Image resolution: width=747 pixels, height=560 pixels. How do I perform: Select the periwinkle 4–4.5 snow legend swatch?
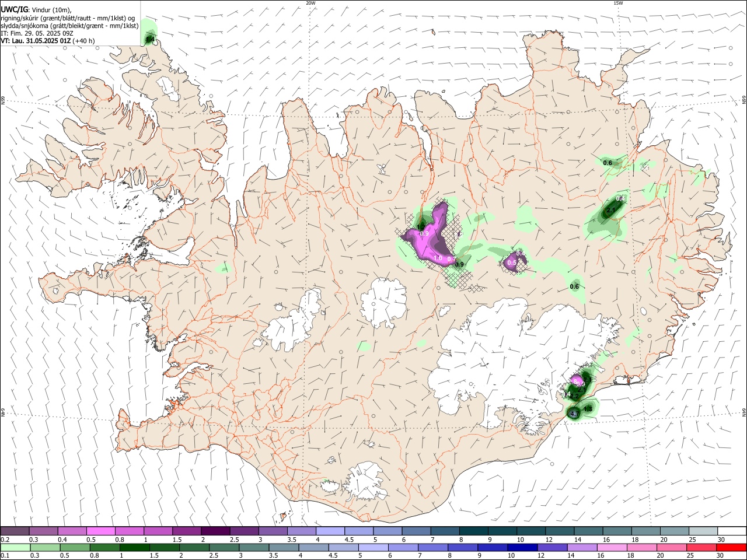pyautogui.click(x=330, y=531)
